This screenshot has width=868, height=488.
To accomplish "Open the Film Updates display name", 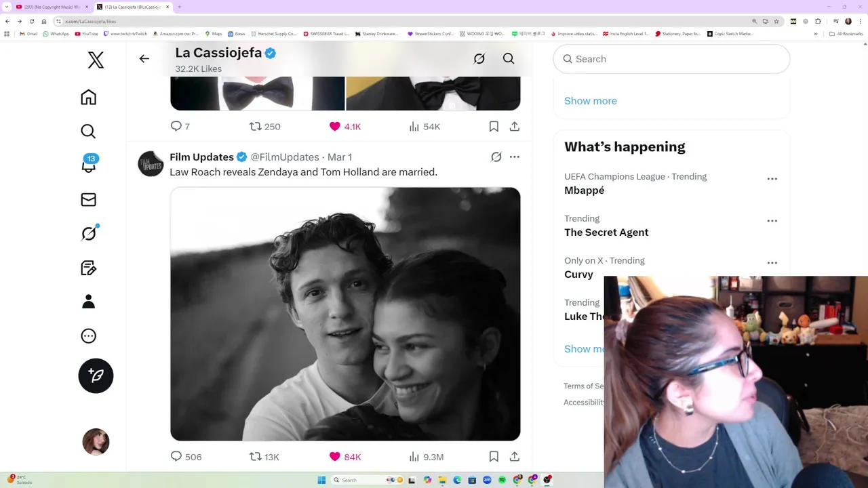I will click(202, 157).
